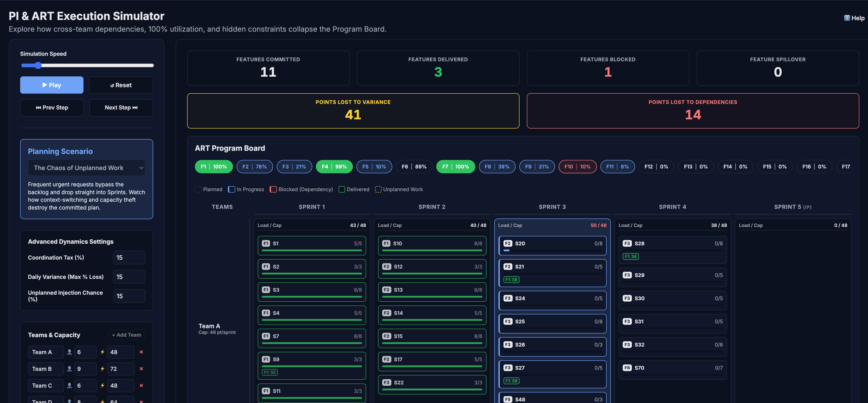Click the person icon in Team B row
Image resolution: width=868 pixels, height=403 pixels.
[x=69, y=369]
